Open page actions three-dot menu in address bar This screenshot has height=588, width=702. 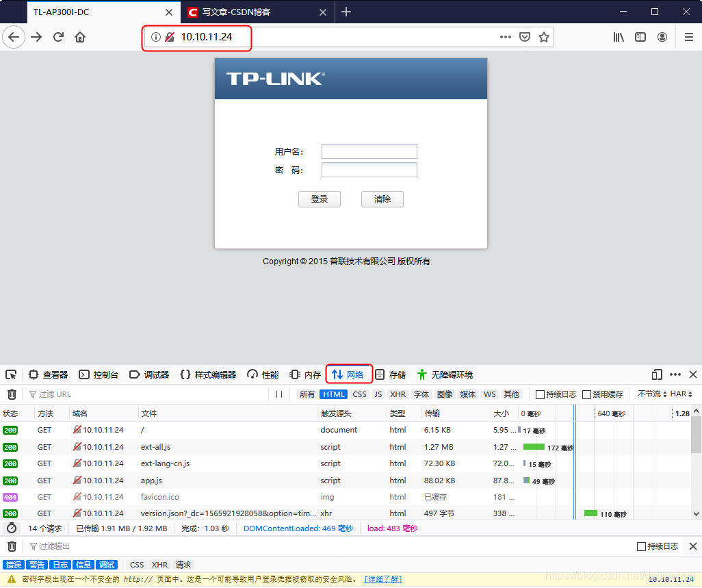click(506, 37)
